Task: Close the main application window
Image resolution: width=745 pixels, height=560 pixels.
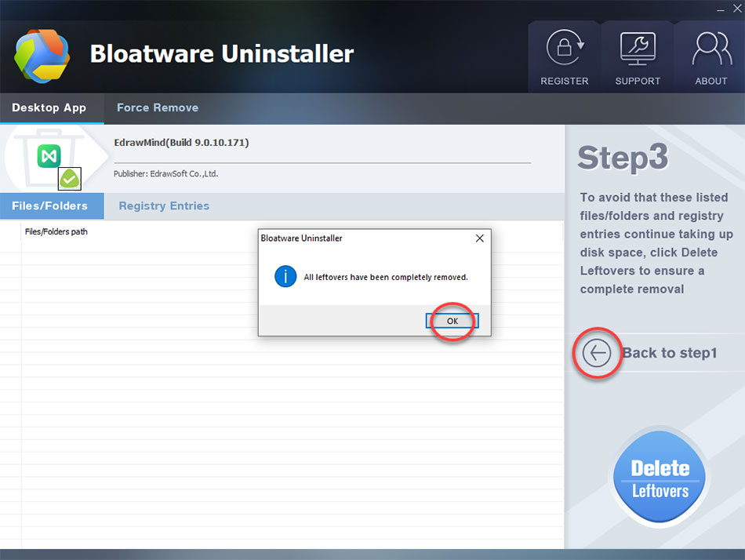Action: click(x=737, y=9)
